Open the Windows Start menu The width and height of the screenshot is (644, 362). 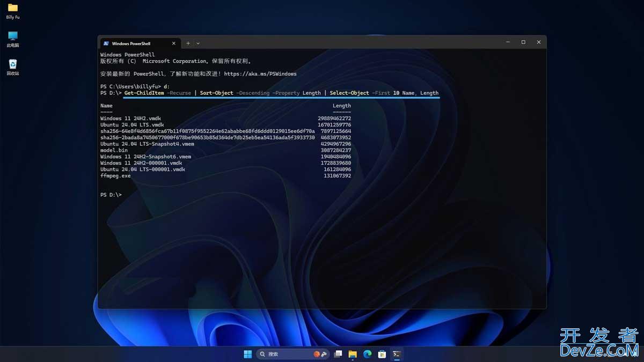point(248,354)
